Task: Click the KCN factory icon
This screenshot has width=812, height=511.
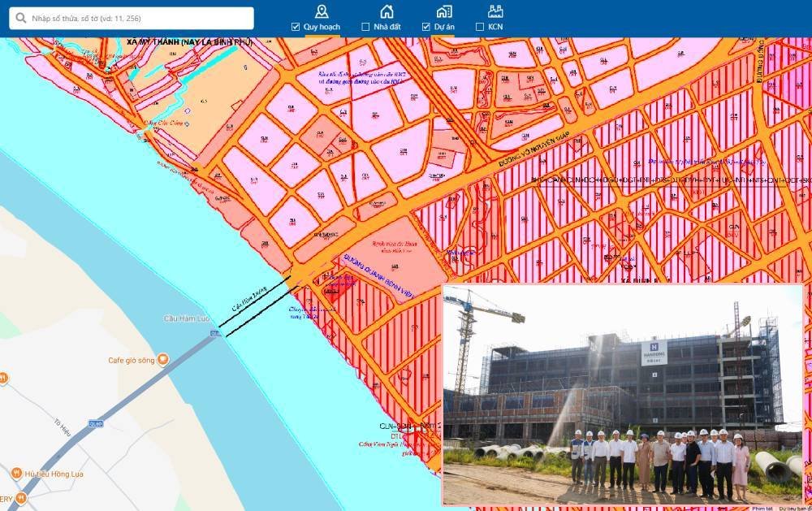Action: [495, 11]
